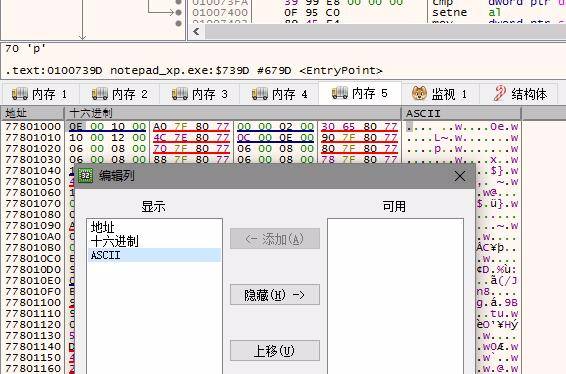Open the 结构体 tab
Screen dimensions: 566x374
tap(520, 94)
